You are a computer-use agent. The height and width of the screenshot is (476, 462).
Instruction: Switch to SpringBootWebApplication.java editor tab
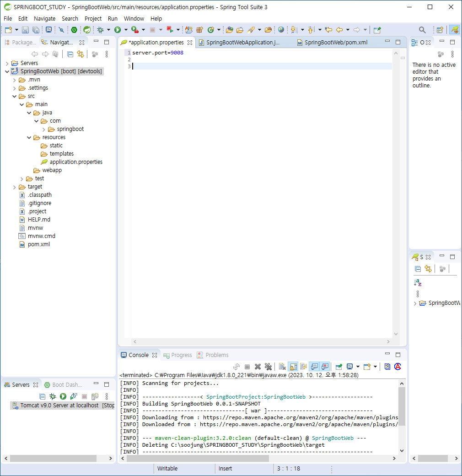coord(243,43)
